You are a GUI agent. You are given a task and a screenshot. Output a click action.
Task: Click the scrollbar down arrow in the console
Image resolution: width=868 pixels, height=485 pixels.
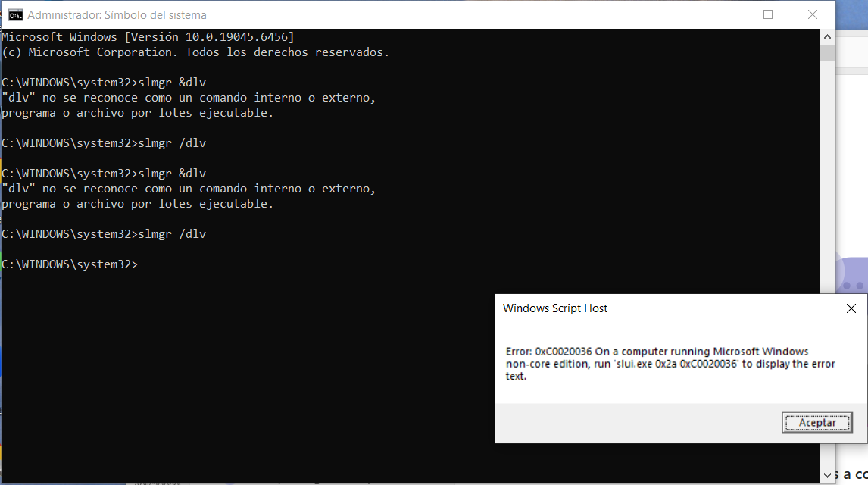[x=827, y=475]
